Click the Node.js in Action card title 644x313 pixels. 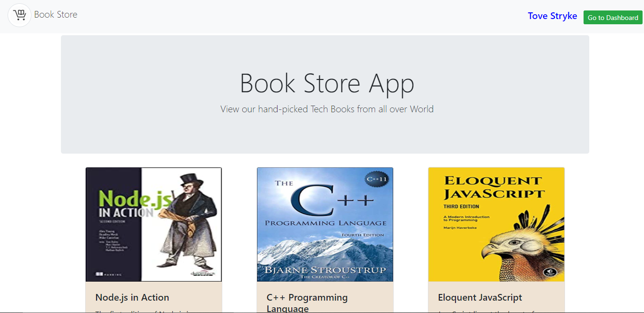(x=132, y=297)
